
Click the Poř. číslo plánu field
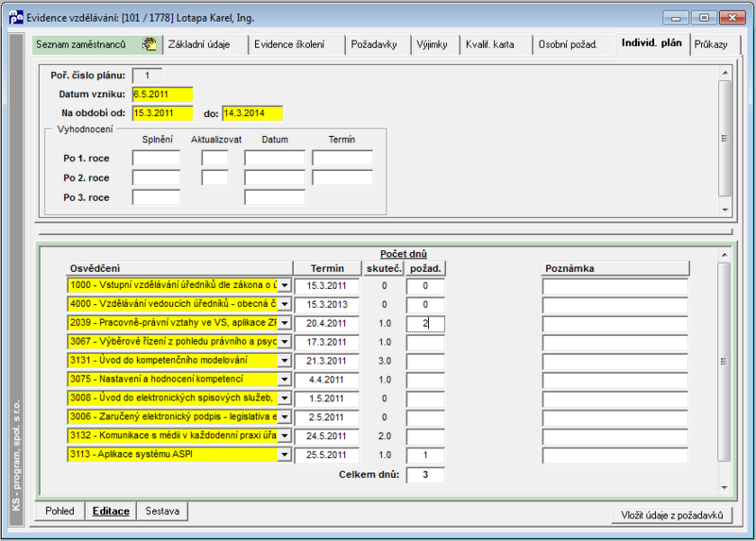[147, 76]
